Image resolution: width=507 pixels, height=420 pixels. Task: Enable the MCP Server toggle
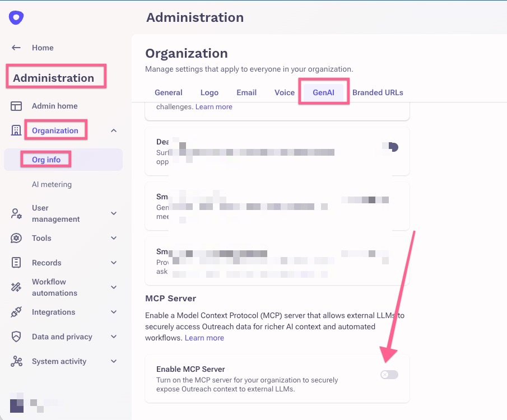pos(389,375)
